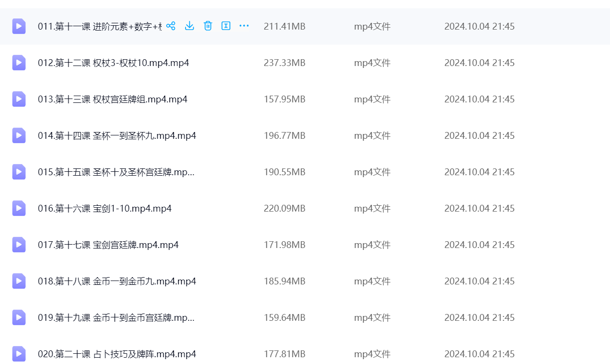This screenshot has height=364, width=610.
Task: Delete file 011 using trash icon
Action: [208, 26]
